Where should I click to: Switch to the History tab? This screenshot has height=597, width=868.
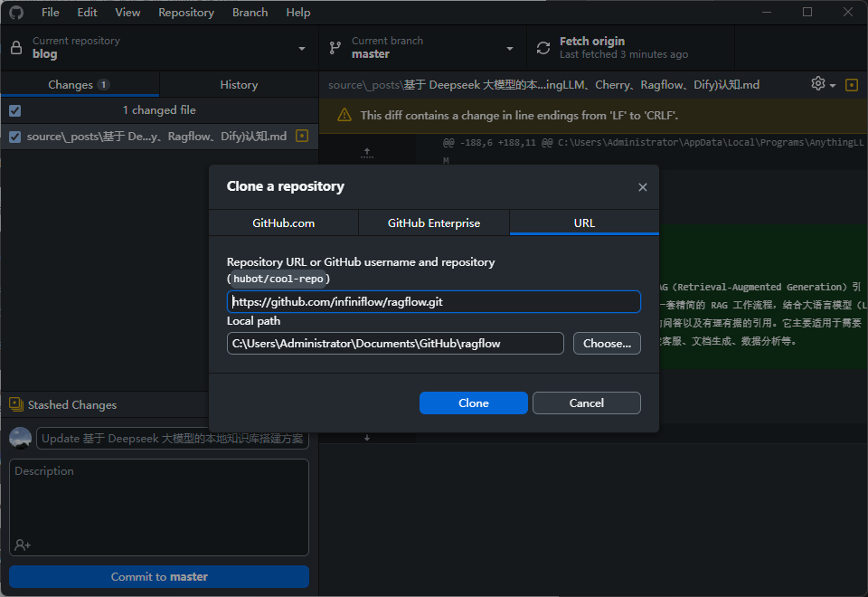[239, 85]
